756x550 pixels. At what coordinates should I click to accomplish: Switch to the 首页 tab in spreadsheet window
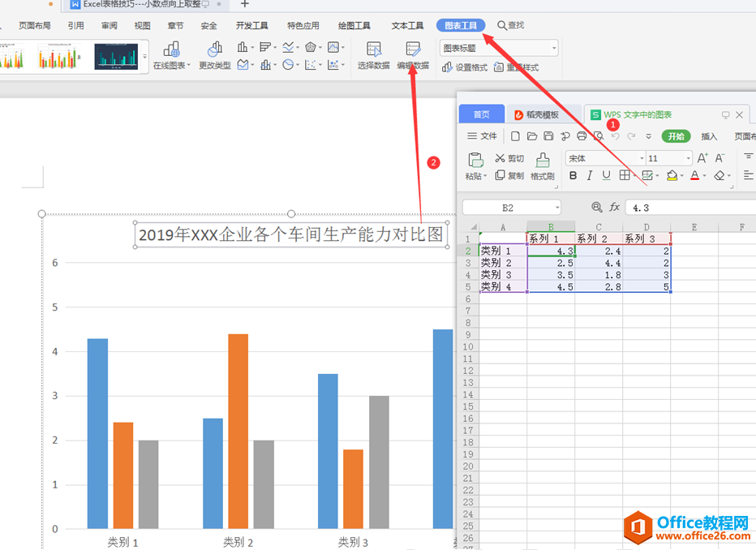(x=481, y=114)
